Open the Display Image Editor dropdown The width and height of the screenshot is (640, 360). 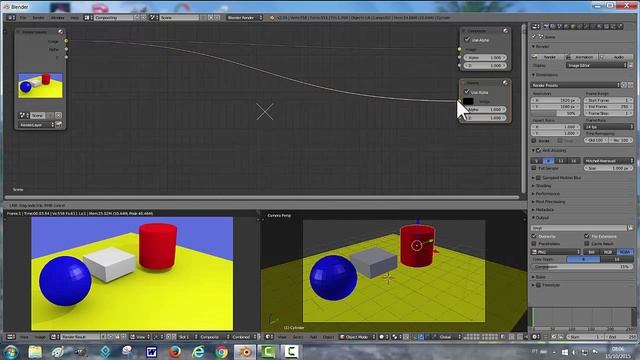pos(596,65)
